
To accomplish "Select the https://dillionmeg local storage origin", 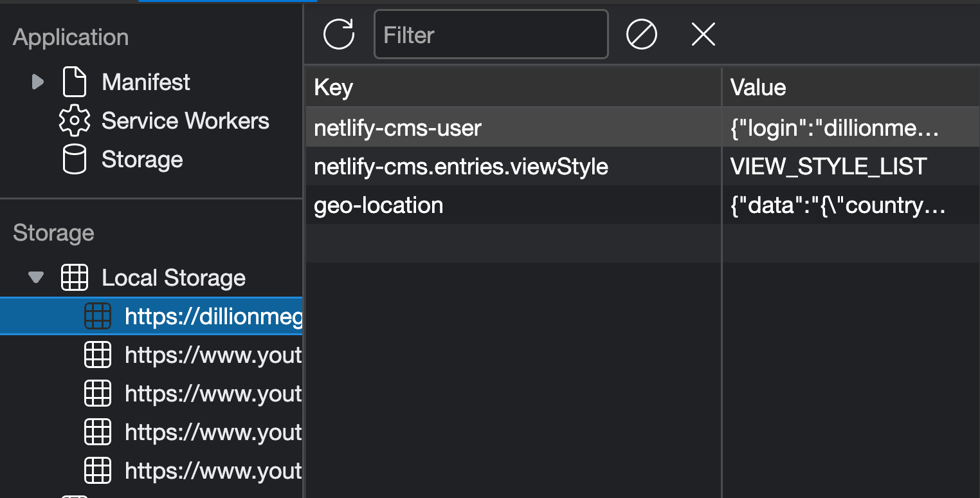I will click(151, 316).
